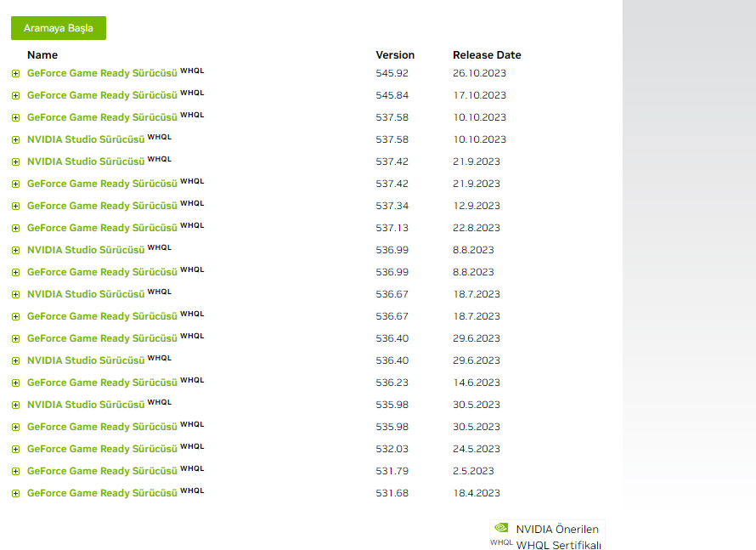
Task: Open NVIDIA Studio driver link dated 21.9.2023
Action: (x=86, y=162)
